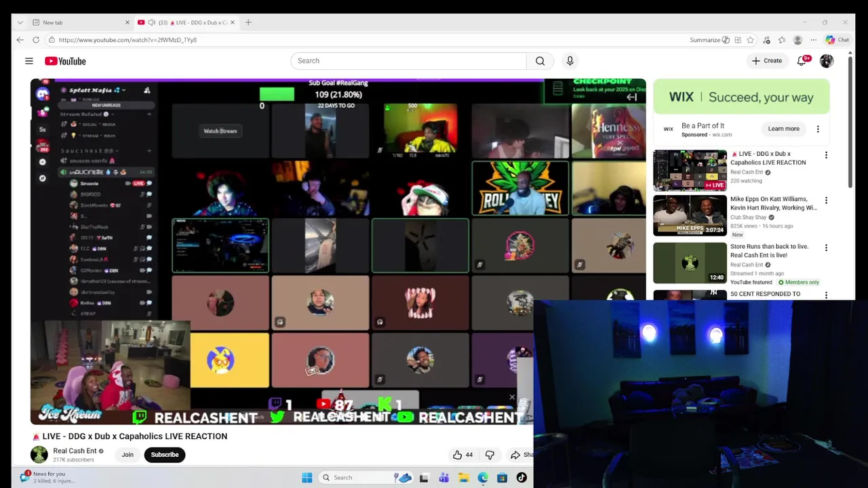Click the 220 watching text
Screen dimensions: 868x488
[x=746, y=181]
